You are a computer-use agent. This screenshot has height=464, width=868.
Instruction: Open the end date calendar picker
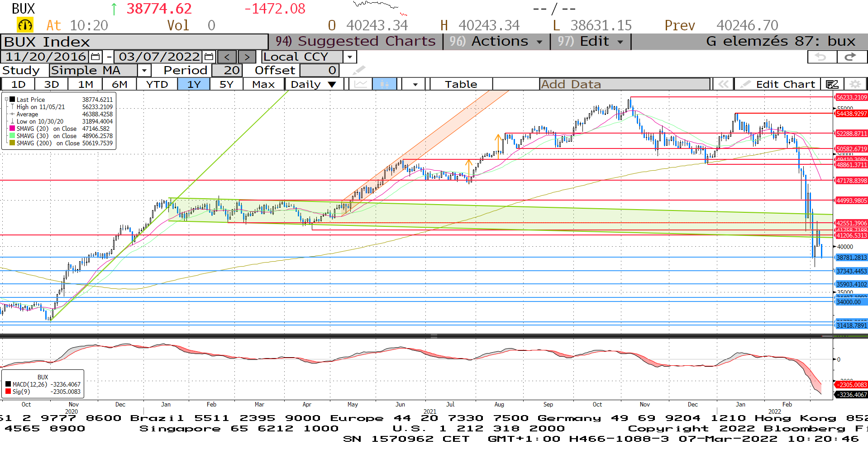(209, 57)
